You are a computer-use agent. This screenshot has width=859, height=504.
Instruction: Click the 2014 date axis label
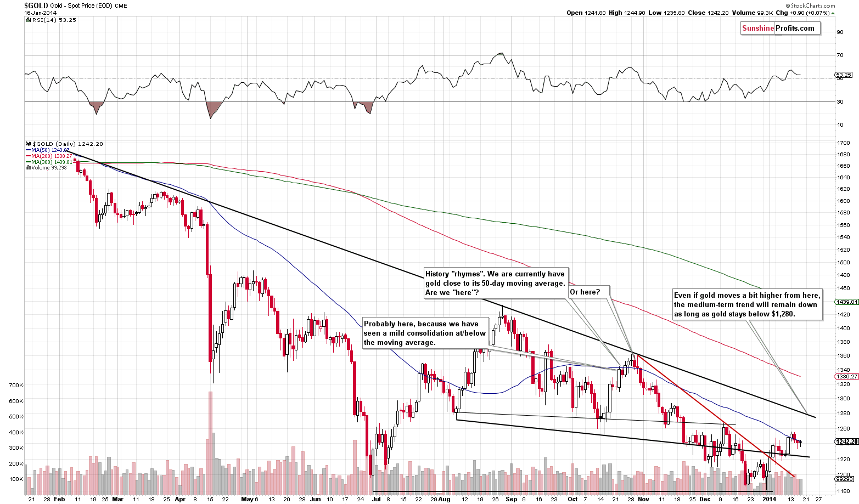point(770,500)
